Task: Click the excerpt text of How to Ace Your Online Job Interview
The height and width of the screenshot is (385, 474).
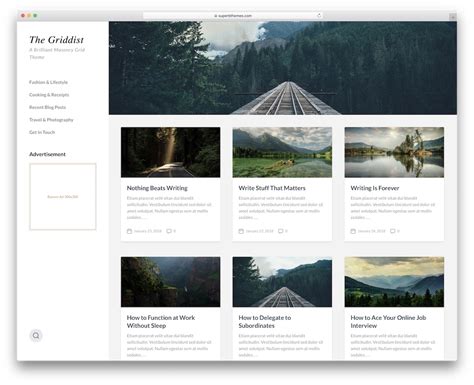Action: click(393, 345)
